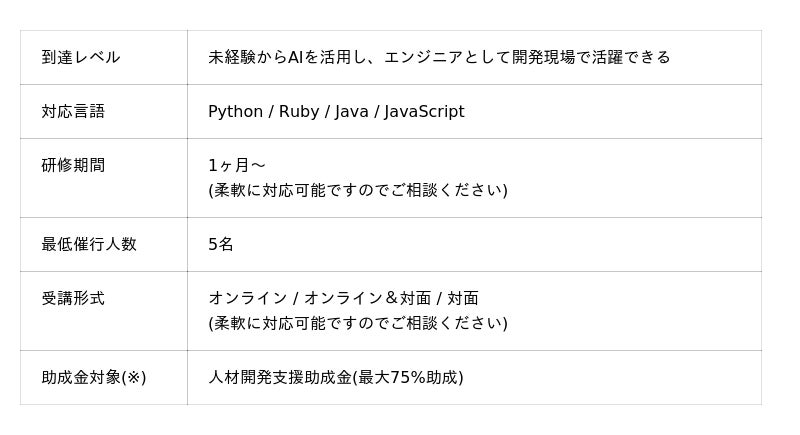Select the "助成金対象(※)" label cell
The width and height of the screenshot is (800, 435).
coord(94,377)
